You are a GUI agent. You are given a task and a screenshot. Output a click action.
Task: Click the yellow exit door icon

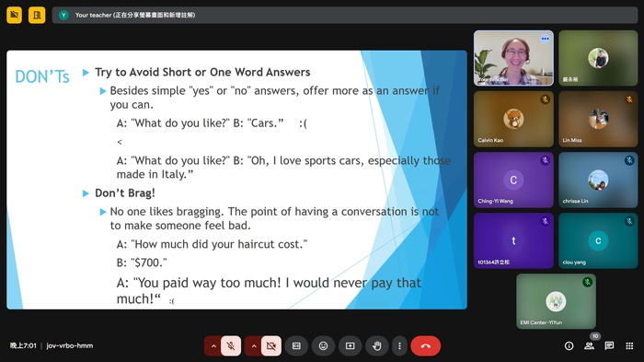point(37,16)
